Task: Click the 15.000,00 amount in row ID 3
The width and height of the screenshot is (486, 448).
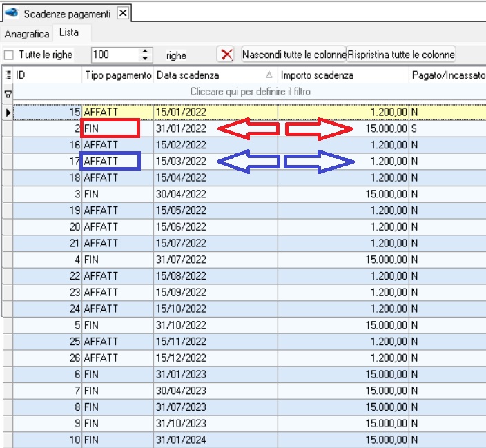Action: click(343, 194)
